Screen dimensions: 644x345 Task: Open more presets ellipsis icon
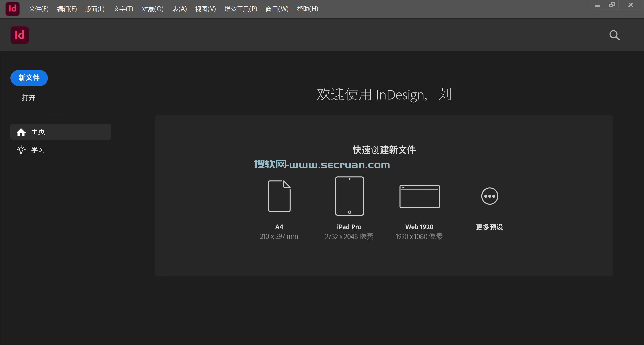(490, 196)
